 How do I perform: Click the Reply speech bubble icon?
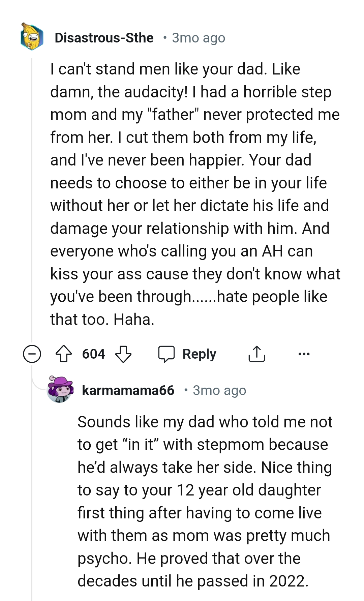169,354
